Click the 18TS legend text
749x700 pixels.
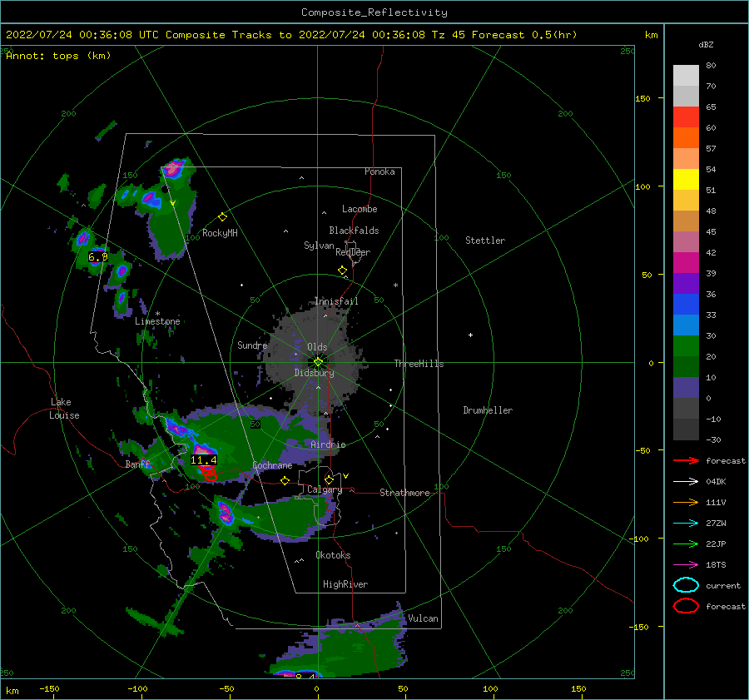coord(716,565)
